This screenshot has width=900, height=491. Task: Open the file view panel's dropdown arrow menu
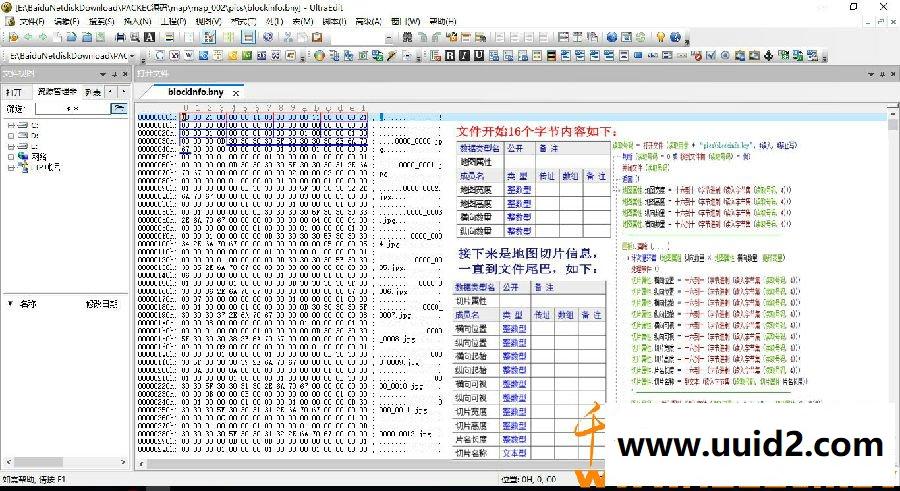click(x=103, y=74)
